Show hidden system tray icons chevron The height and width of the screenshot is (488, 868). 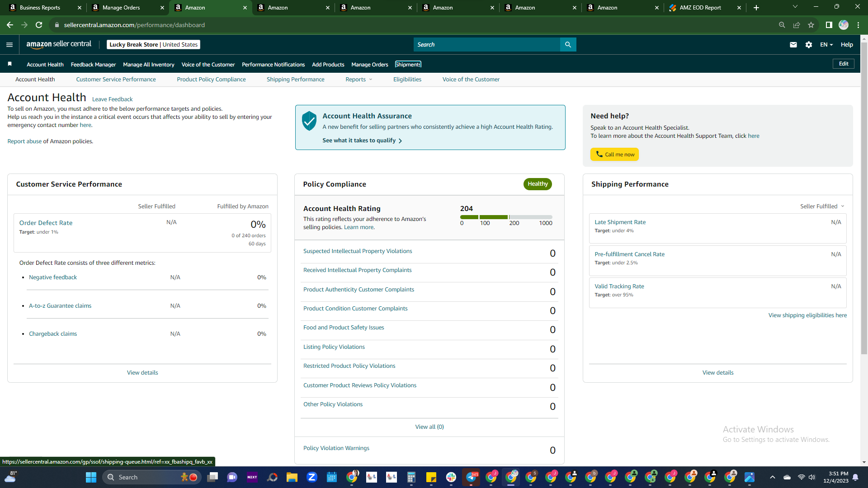(773, 477)
